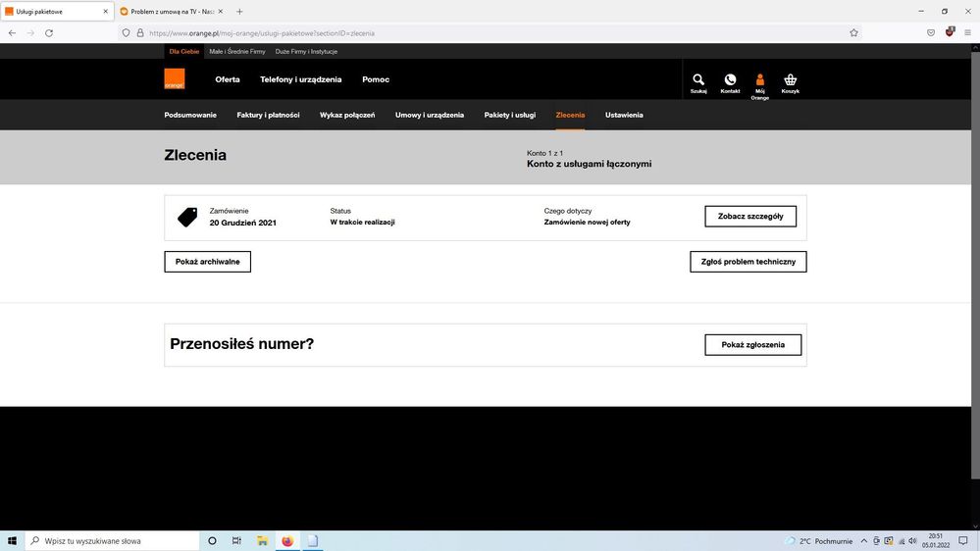This screenshot has width=980, height=551.
Task: Switch to Problem z umową browser tab
Action: coord(168,11)
